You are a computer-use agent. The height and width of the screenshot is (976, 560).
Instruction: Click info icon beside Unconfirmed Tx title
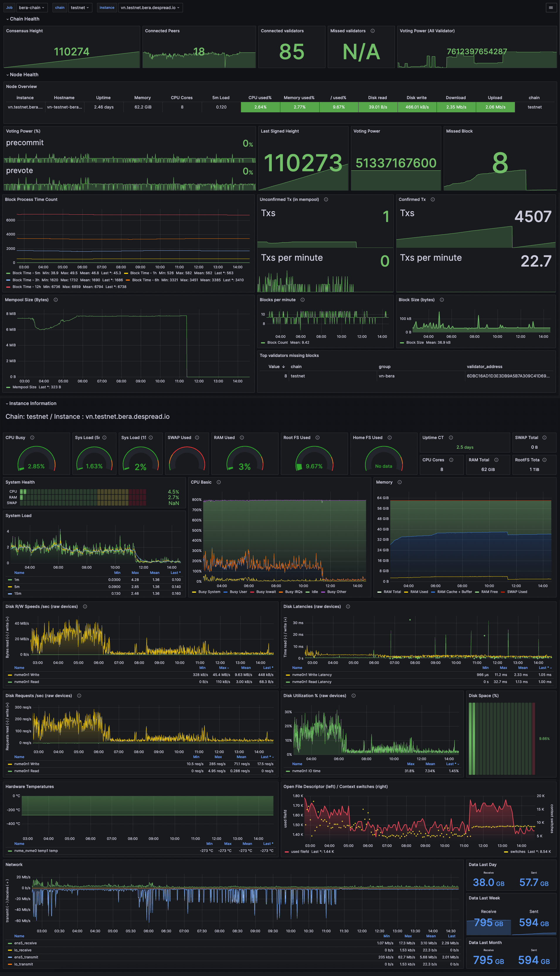click(x=326, y=199)
